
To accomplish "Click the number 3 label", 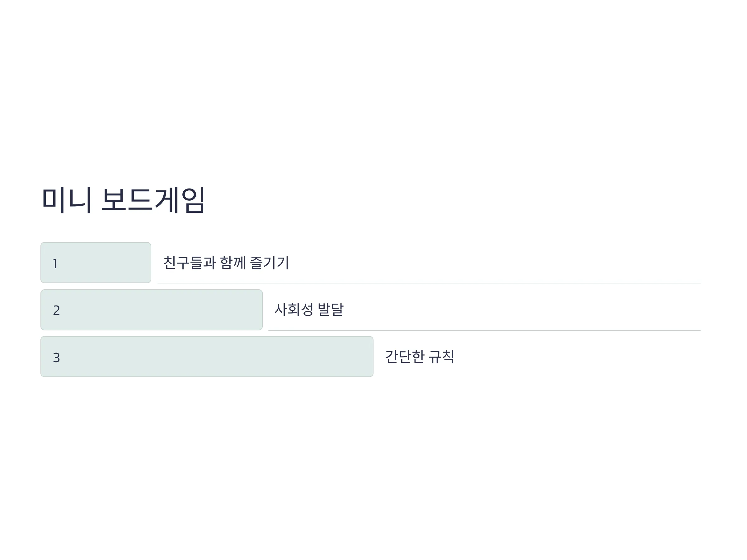I will point(56,358).
